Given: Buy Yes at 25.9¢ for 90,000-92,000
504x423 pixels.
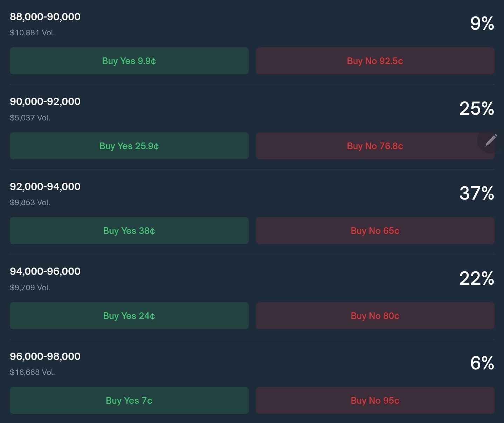Looking at the screenshot, I should (x=129, y=146).
